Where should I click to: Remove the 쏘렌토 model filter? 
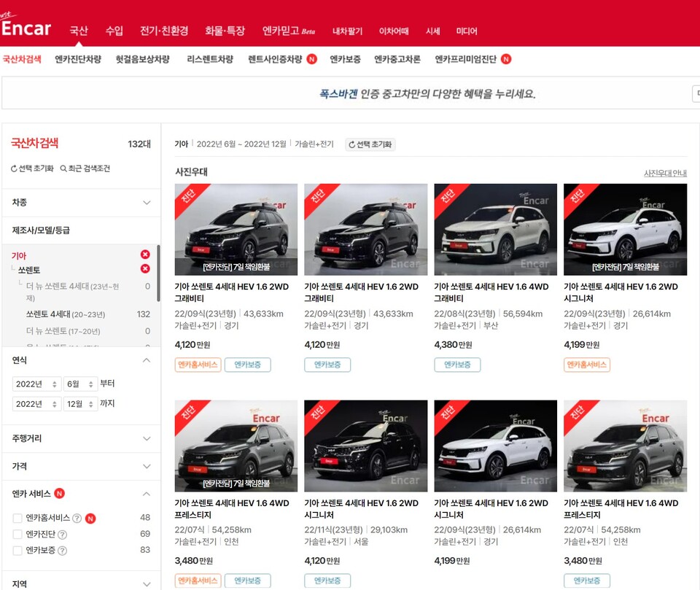[x=145, y=269]
